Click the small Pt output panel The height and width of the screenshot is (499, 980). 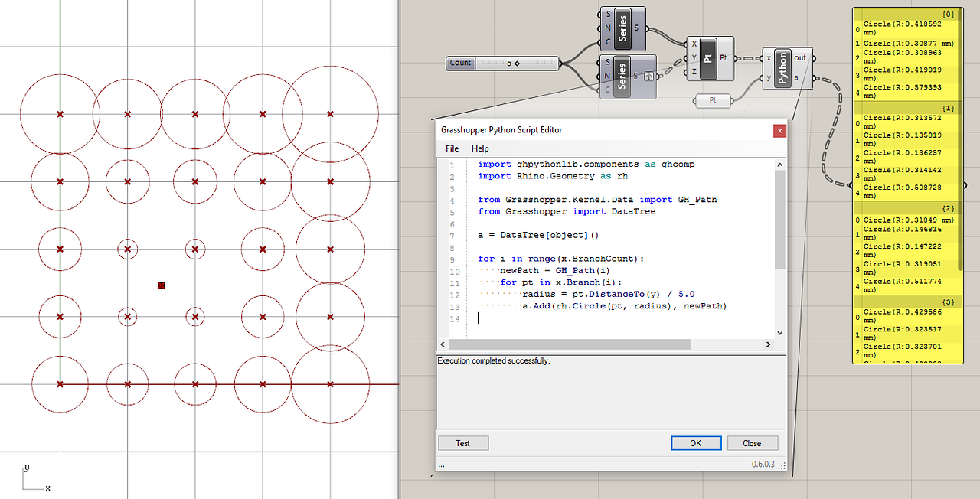(x=711, y=100)
